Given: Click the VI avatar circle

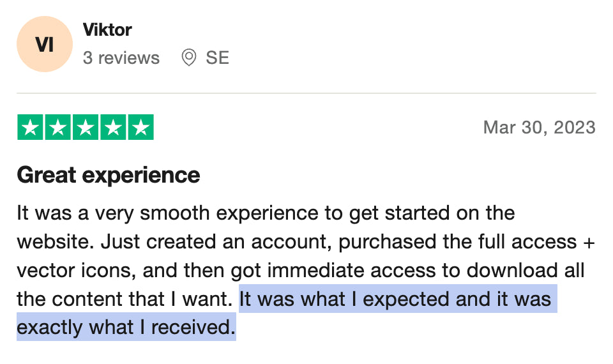Looking at the screenshot, I should pyautogui.click(x=45, y=44).
